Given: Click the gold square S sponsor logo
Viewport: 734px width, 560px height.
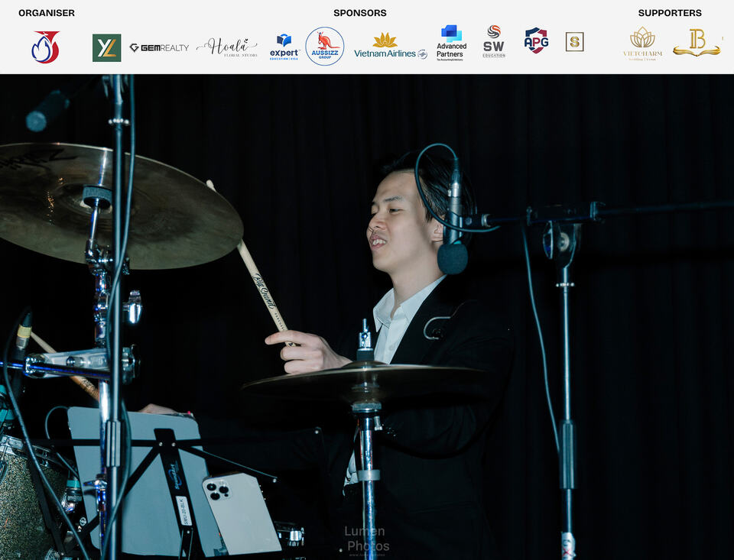Looking at the screenshot, I should [574, 42].
